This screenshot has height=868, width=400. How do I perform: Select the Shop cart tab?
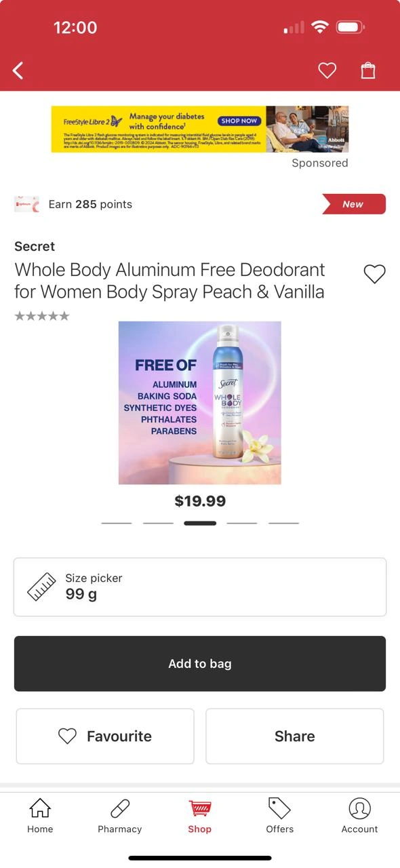click(x=200, y=816)
